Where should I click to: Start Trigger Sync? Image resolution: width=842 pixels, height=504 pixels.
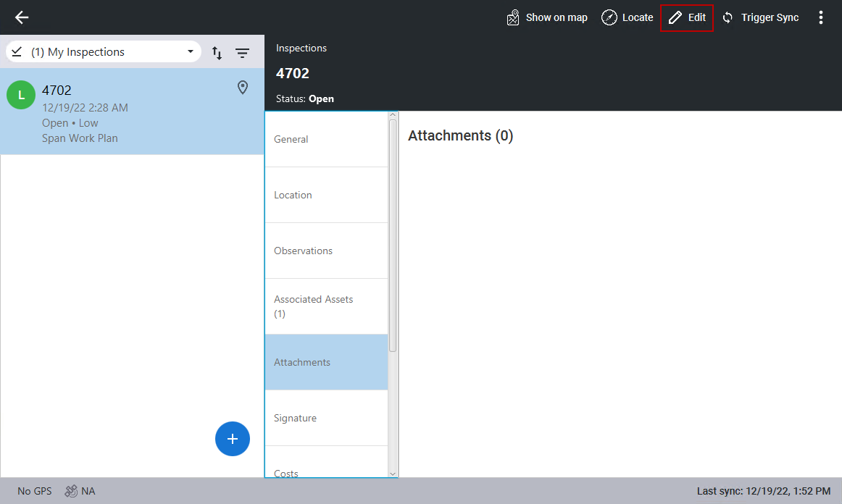point(760,17)
